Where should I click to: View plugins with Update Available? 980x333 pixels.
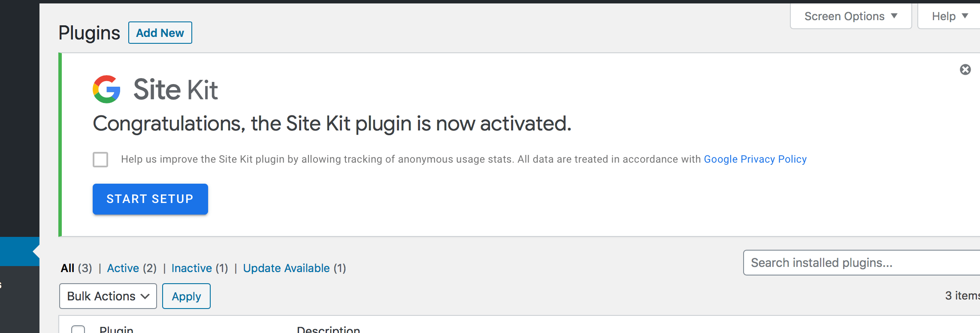pos(286,268)
